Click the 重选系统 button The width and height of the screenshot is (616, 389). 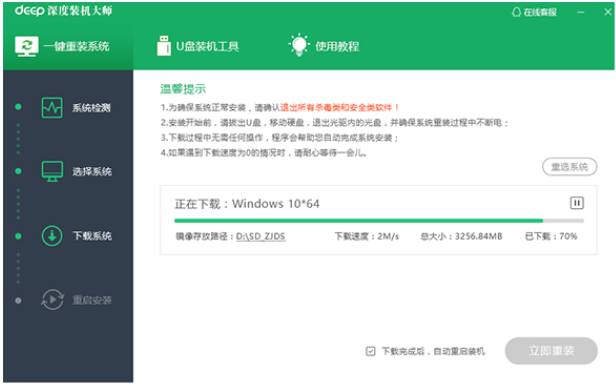coord(570,167)
